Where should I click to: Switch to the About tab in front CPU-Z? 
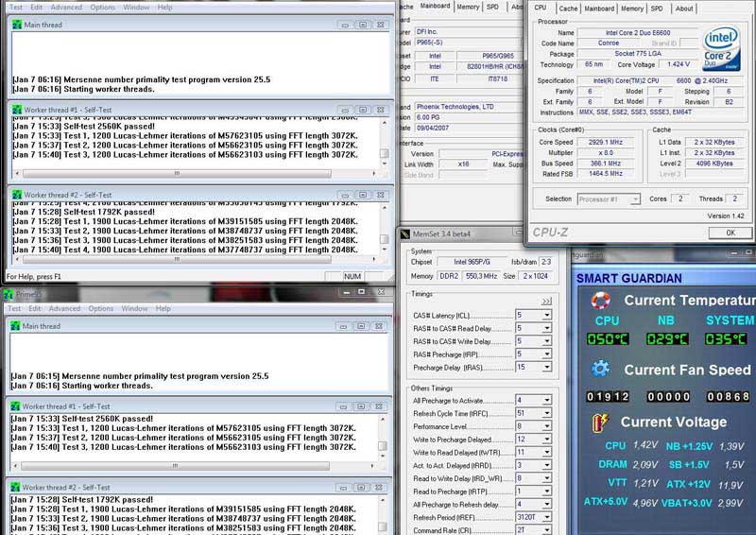click(x=683, y=9)
